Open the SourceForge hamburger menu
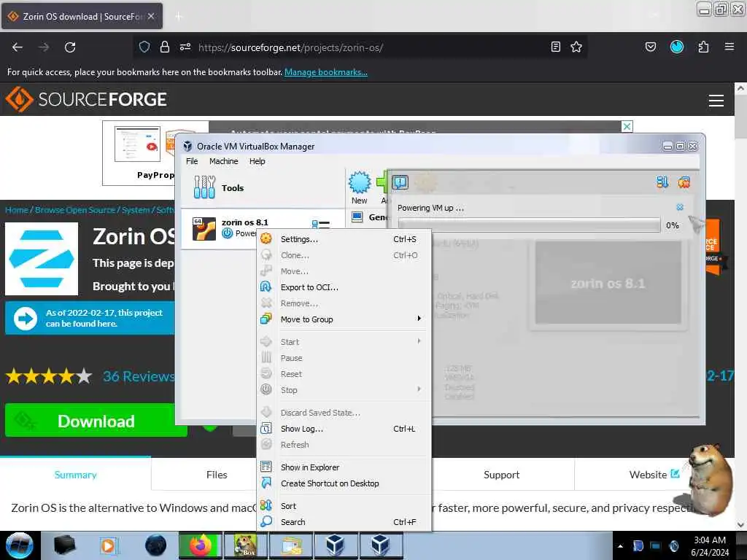Screen dimensions: 747x560 click(x=716, y=101)
